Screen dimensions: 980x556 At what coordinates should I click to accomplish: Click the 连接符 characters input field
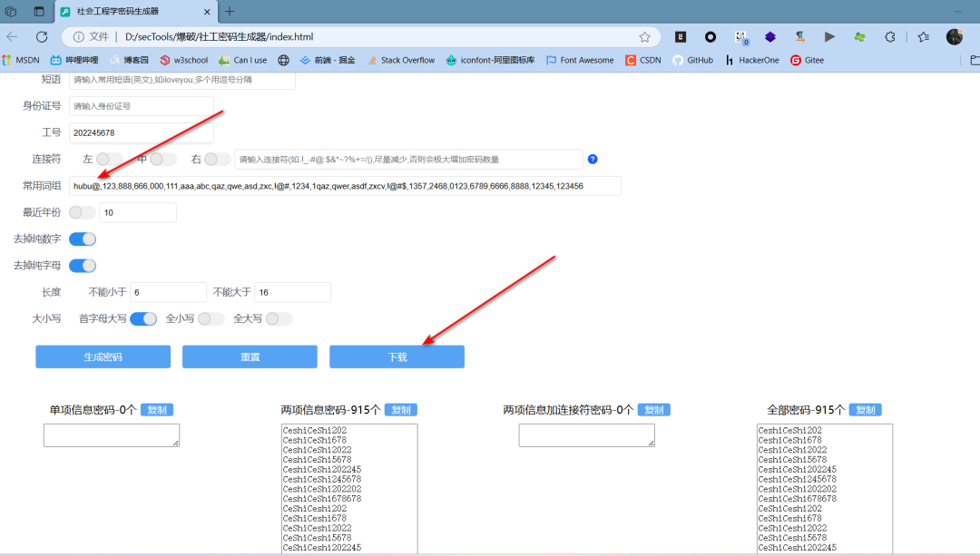click(408, 160)
